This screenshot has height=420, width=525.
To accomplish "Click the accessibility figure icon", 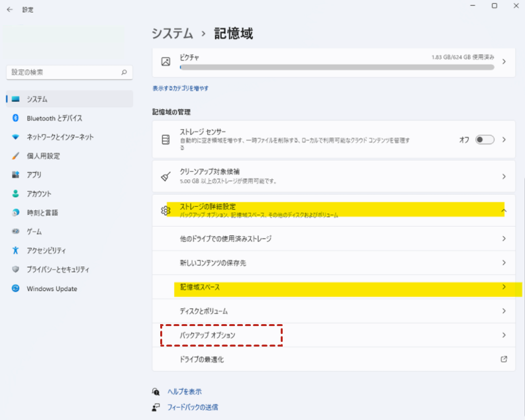I will tap(15, 251).
